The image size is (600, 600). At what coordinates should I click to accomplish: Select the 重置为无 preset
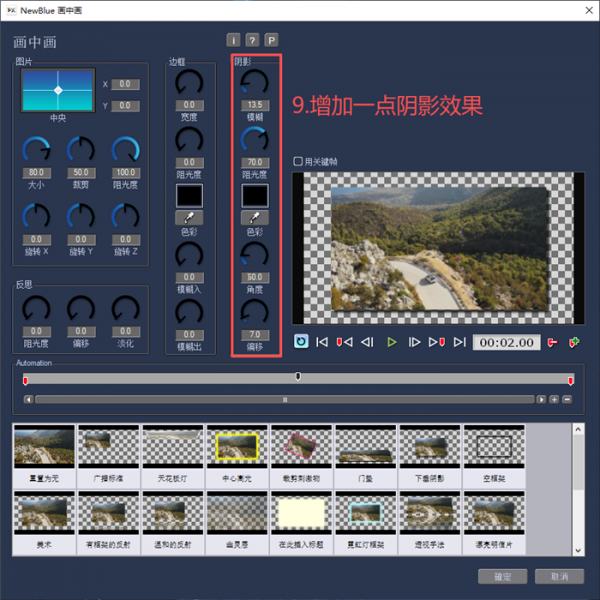click(x=44, y=456)
